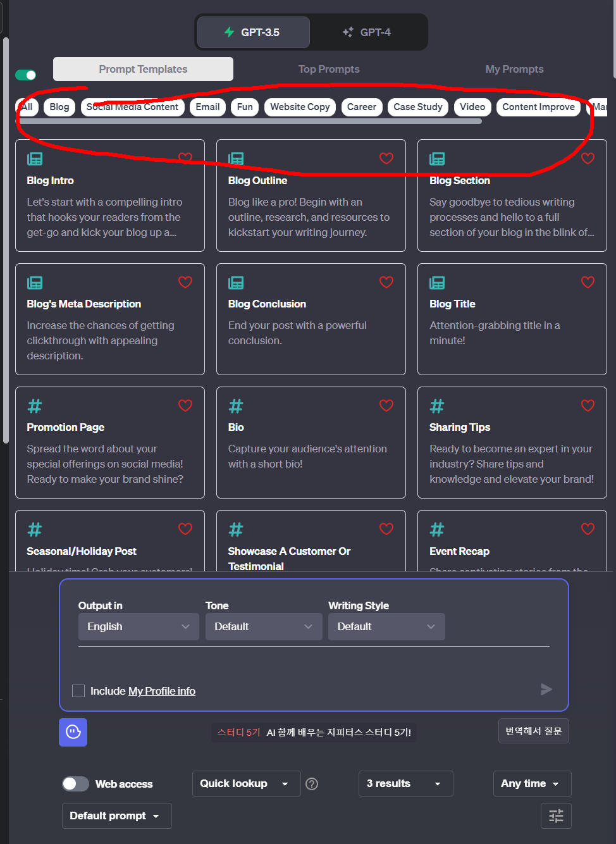This screenshot has height=844, width=616.
Task: Switch to the Prompt Templates tab
Action: tap(143, 69)
